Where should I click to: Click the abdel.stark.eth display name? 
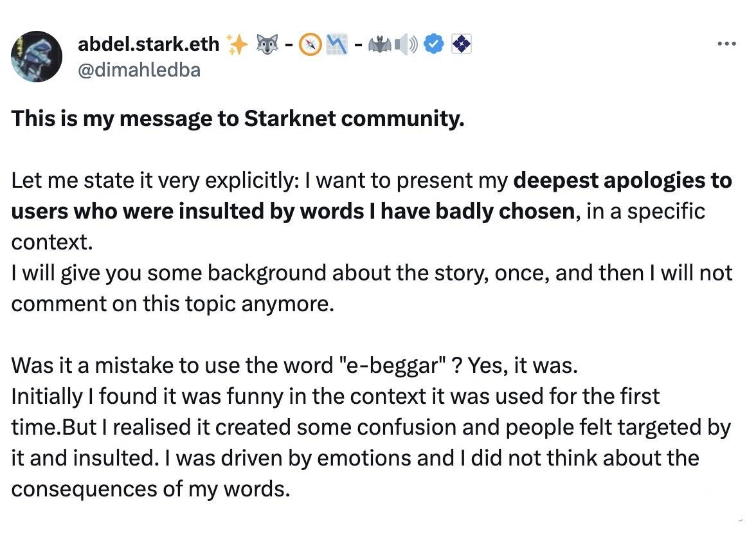148,44
